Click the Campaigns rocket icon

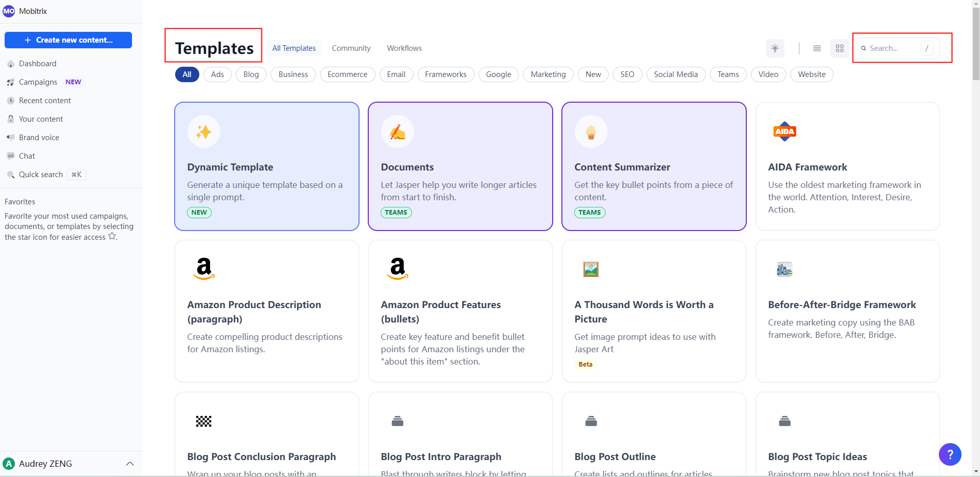(10, 82)
